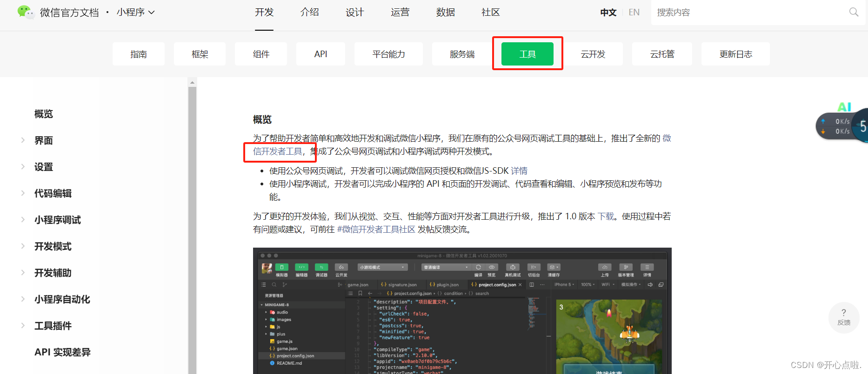Expand the 设置 sidebar section
The image size is (868, 374).
23,166
